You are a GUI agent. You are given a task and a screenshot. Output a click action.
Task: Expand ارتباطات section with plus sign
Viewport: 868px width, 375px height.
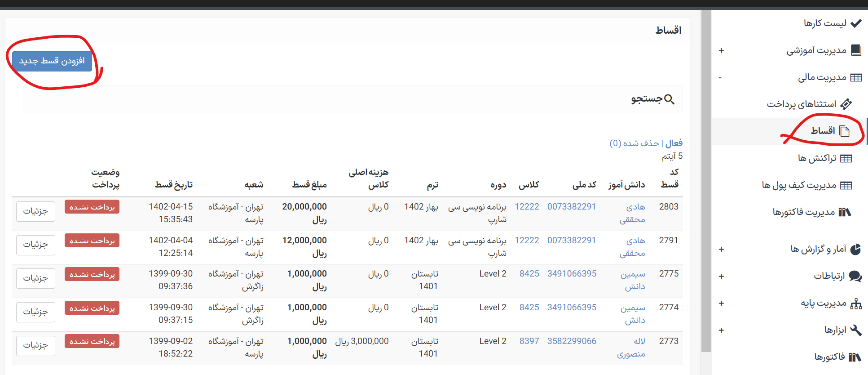721,277
